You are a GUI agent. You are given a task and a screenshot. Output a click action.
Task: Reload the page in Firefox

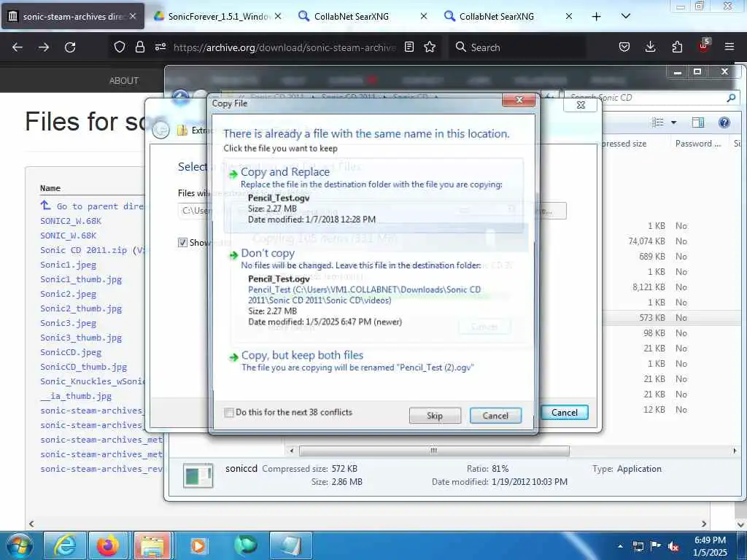tap(70, 47)
